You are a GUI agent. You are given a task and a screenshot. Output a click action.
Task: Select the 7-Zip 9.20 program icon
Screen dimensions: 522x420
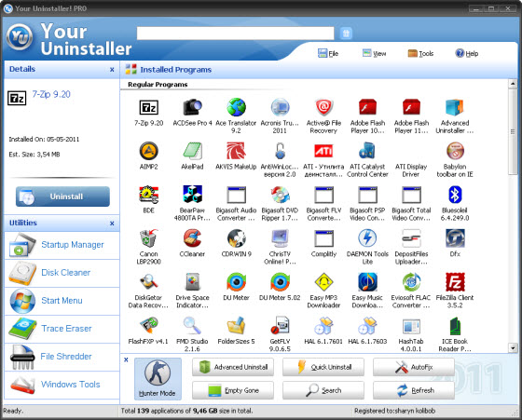click(x=148, y=107)
